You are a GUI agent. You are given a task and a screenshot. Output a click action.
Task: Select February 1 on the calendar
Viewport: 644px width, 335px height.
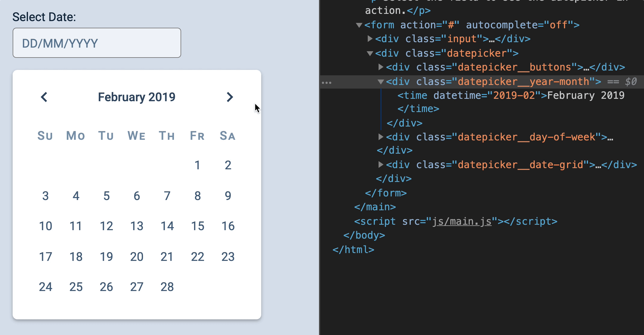pos(197,165)
